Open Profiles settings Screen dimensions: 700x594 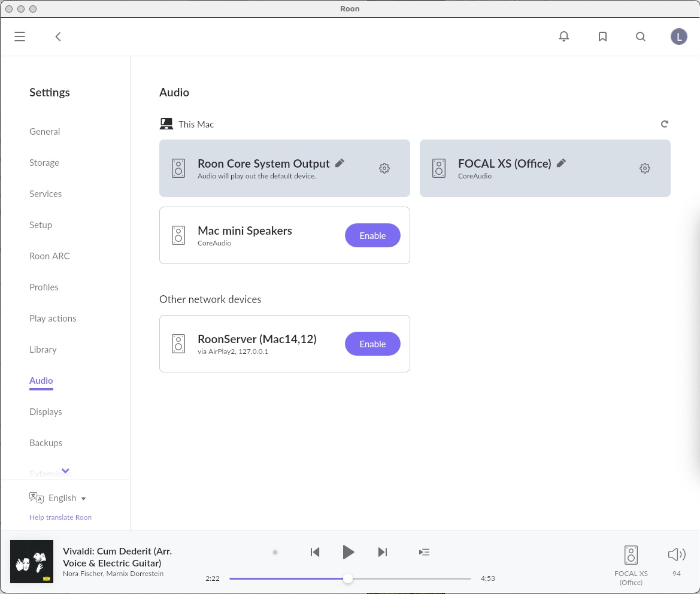[x=44, y=287]
